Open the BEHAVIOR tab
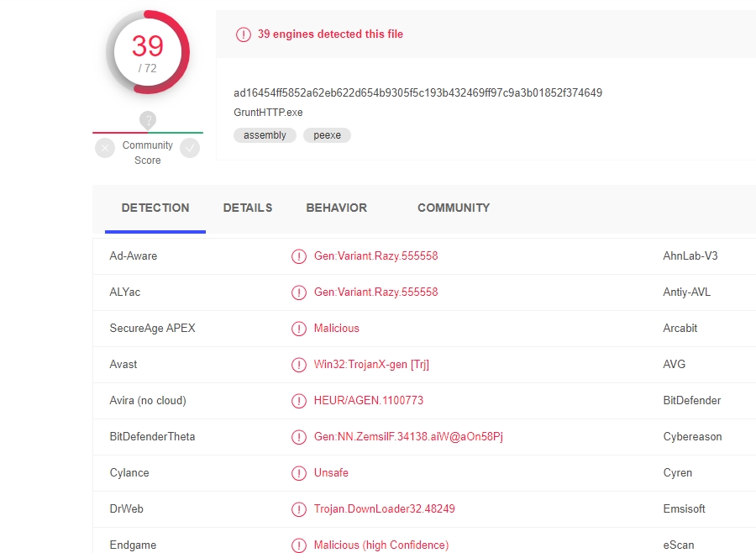 coord(336,208)
